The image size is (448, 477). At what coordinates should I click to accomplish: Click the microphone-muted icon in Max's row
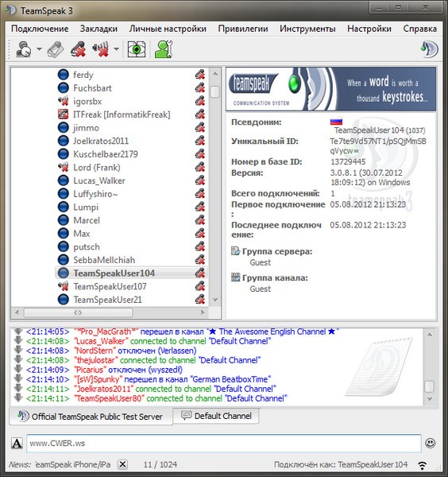click(199, 234)
